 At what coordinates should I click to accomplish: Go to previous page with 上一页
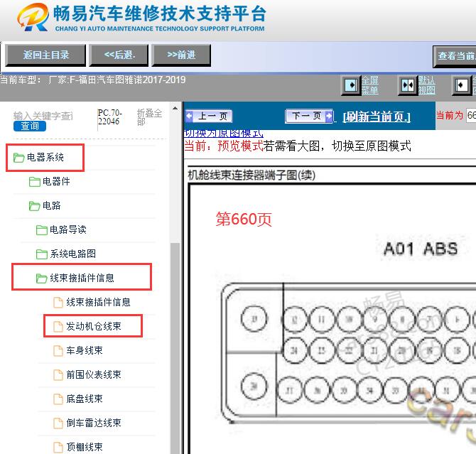[209, 116]
